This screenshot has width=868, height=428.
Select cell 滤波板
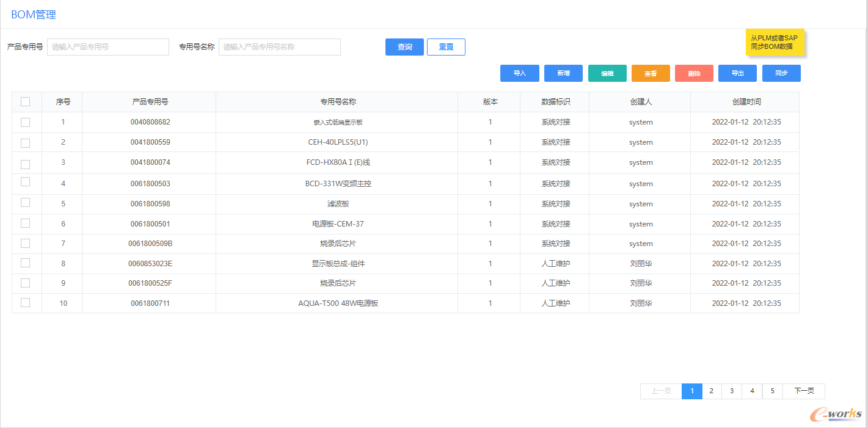338,204
